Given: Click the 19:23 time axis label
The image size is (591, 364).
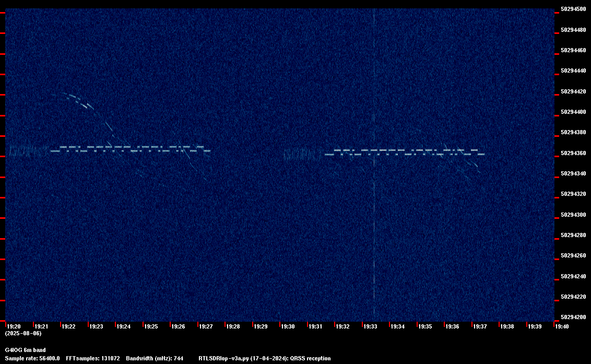Looking at the screenshot, I should click(96, 326).
